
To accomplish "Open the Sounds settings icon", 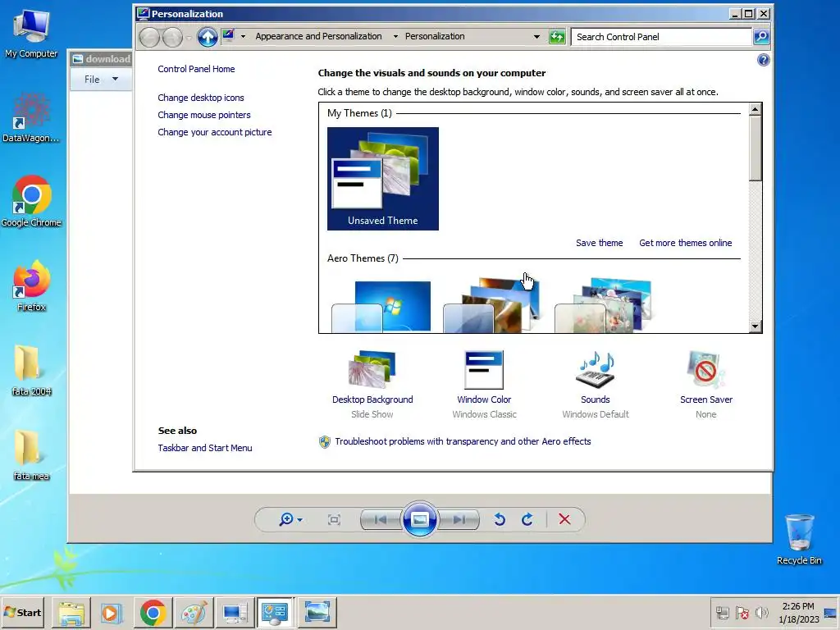I will point(596,369).
